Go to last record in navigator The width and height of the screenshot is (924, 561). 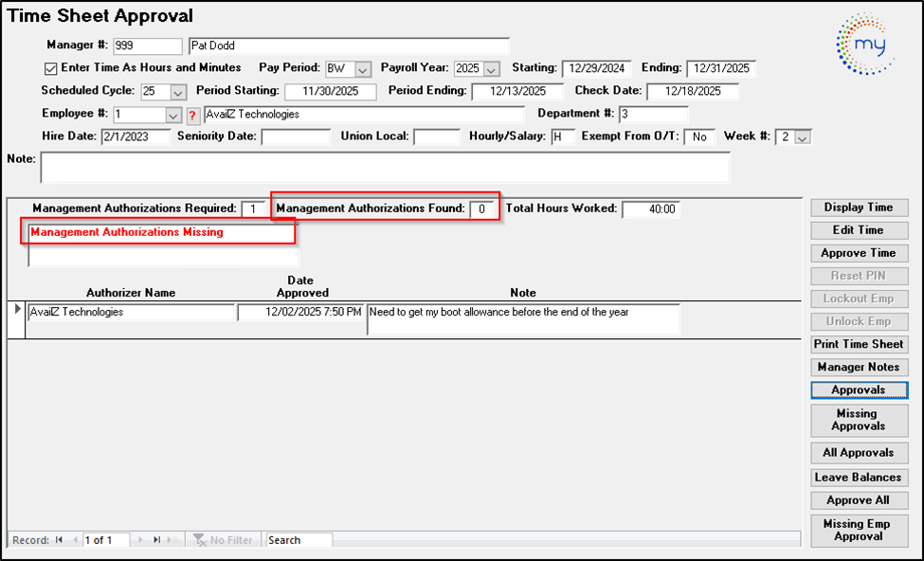click(x=157, y=540)
